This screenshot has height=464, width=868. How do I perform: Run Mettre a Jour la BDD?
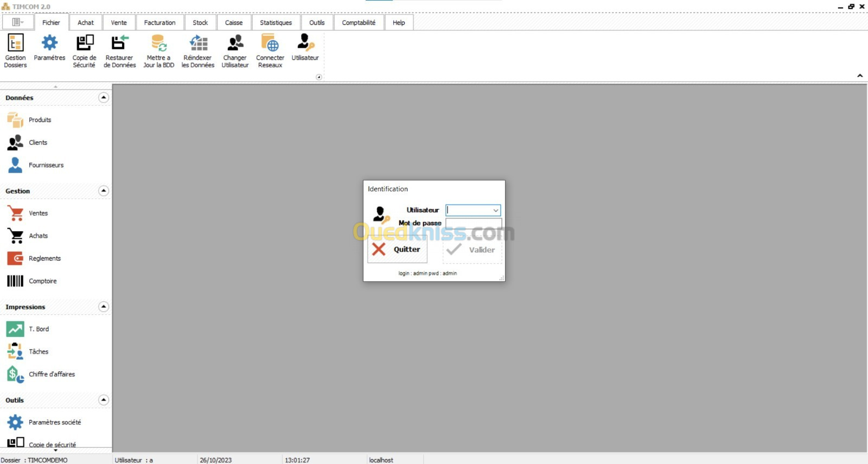click(158, 50)
